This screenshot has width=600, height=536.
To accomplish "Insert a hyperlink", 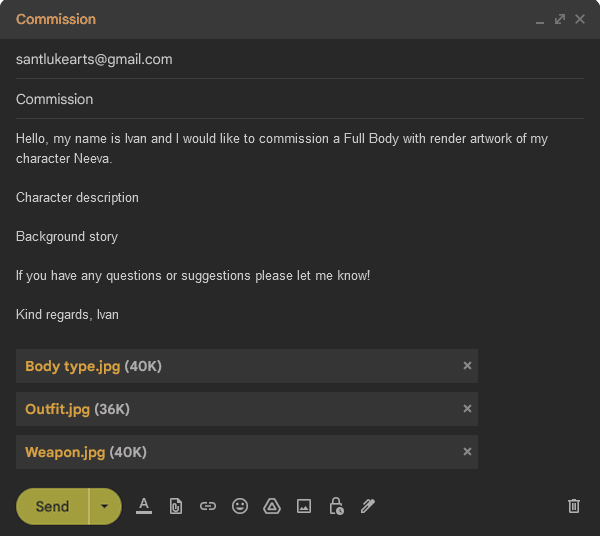I will click(208, 506).
